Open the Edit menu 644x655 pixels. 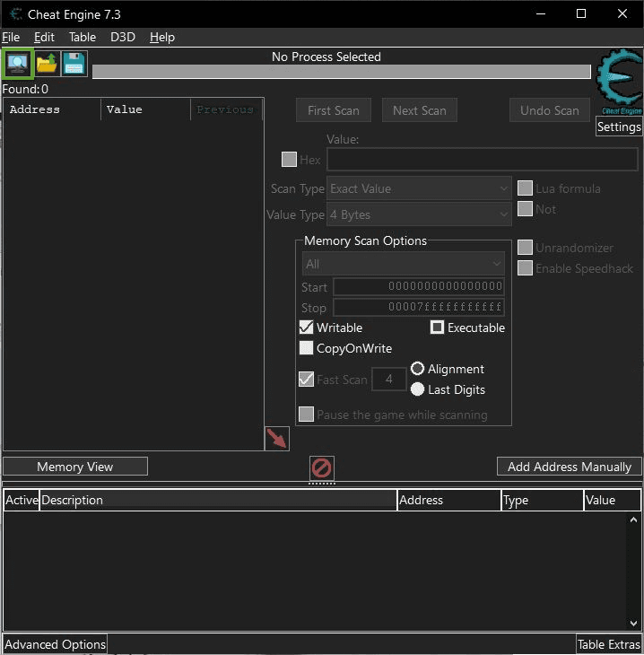click(x=44, y=37)
